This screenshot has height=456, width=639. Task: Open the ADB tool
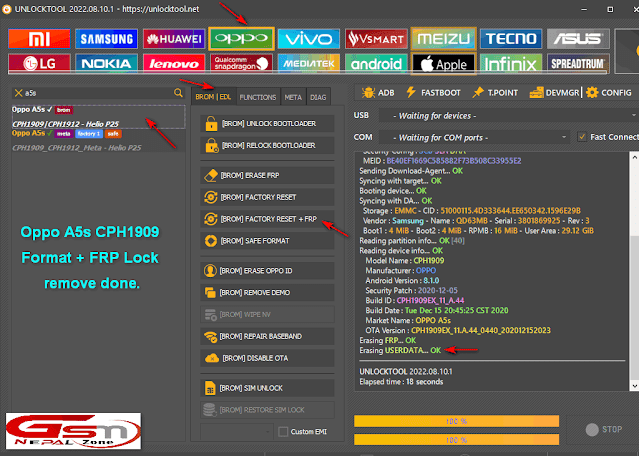[378, 93]
